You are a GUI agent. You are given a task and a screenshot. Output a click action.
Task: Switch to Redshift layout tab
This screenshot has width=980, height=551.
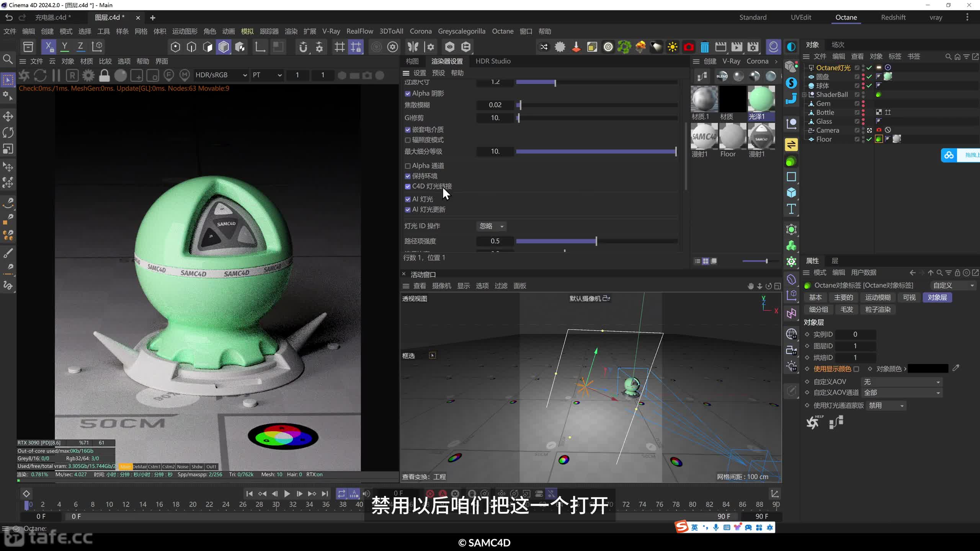[893, 18]
